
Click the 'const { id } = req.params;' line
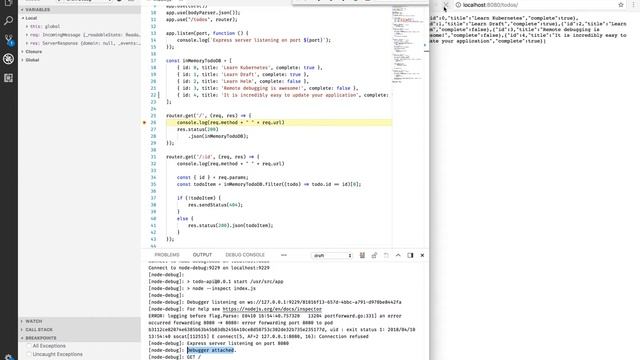click(213, 178)
